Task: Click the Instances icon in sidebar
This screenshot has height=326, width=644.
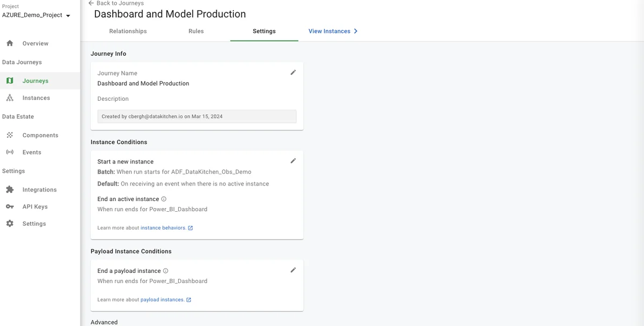Action: point(10,98)
